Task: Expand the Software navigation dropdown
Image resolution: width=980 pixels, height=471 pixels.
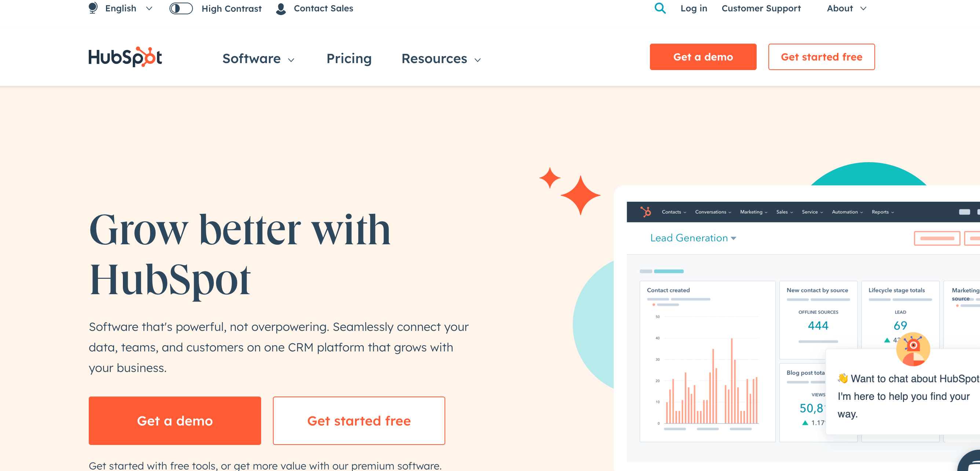Action: [258, 58]
